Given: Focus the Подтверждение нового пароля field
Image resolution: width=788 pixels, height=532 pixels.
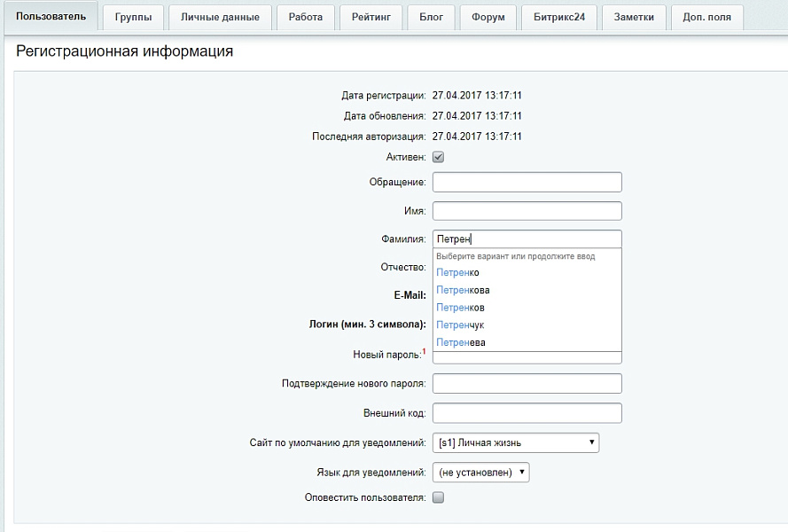Looking at the screenshot, I should (527, 384).
